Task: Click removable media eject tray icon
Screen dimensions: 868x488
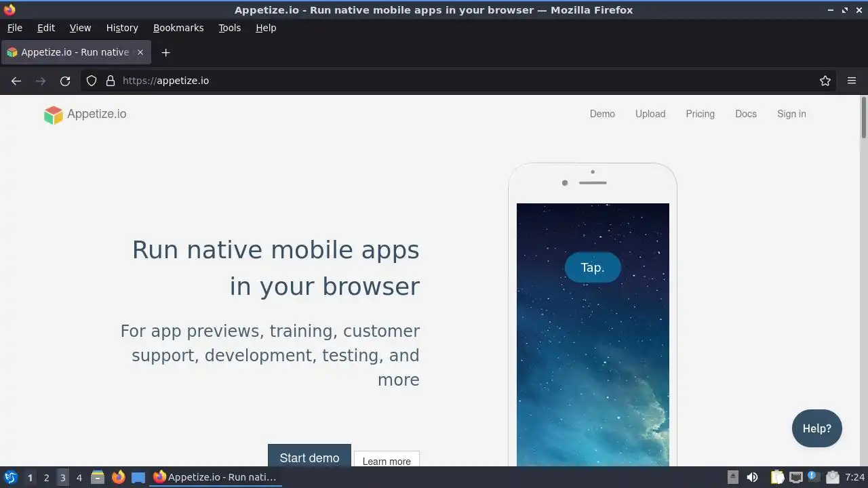Action: (733, 477)
